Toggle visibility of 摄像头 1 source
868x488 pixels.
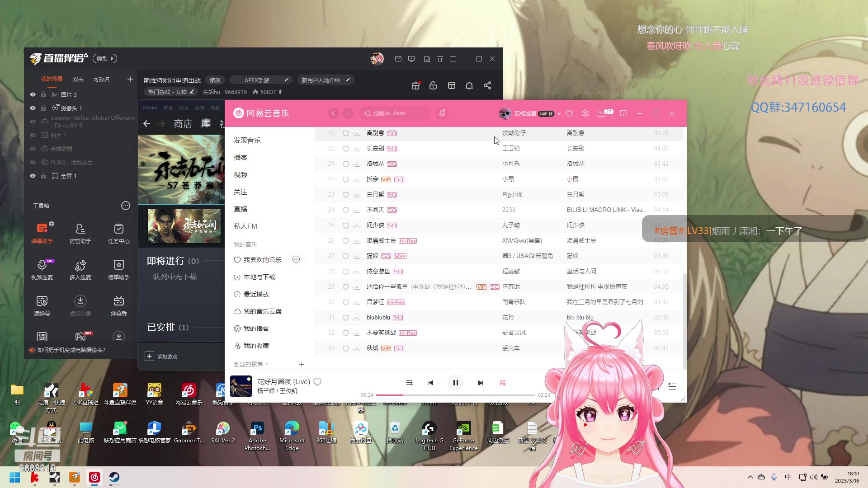click(x=33, y=108)
